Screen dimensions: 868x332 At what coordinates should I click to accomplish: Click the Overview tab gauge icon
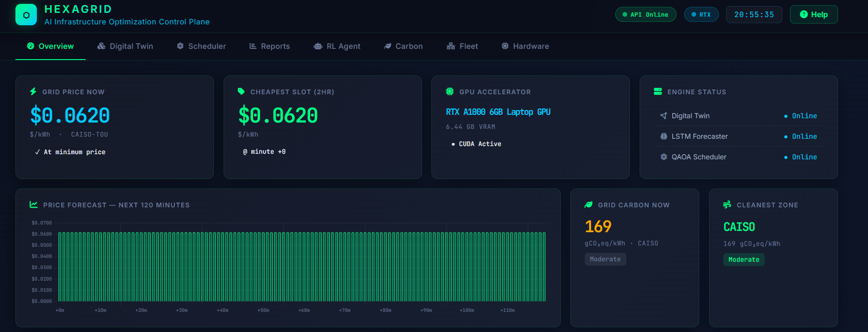tap(30, 46)
